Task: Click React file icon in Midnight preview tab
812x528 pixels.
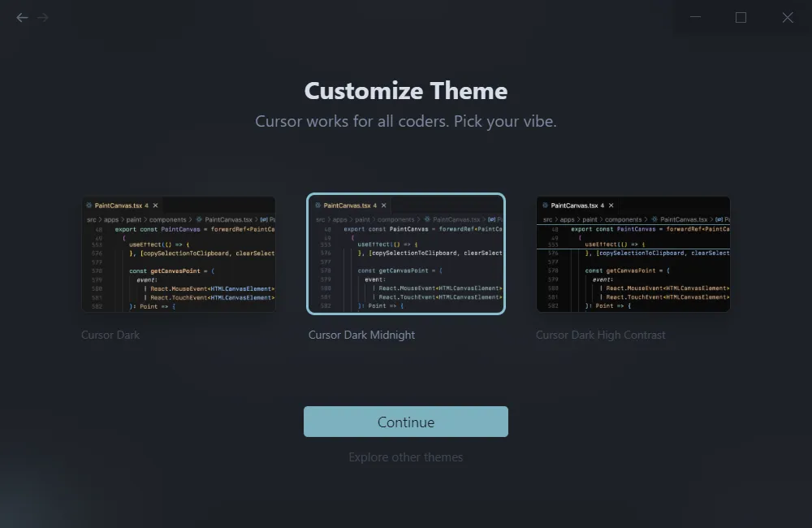Action: point(317,206)
